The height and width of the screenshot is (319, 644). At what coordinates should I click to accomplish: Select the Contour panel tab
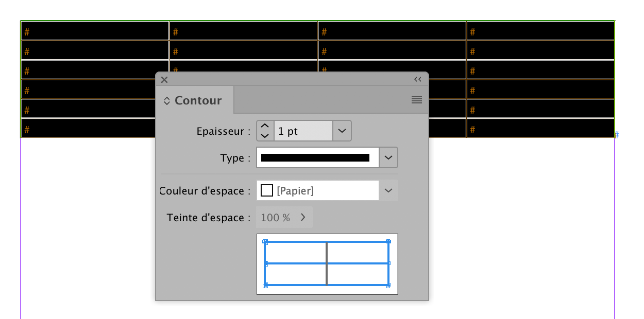point(198,100)
